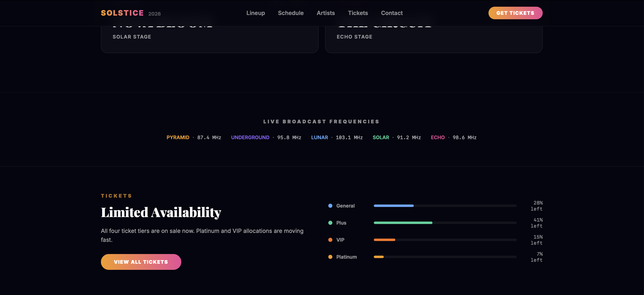Click the VIEW ALL TICKETS button
Image resolution: width=644 pixels, height=295 pixels.
pyautogui.click(x=141, y=262)
